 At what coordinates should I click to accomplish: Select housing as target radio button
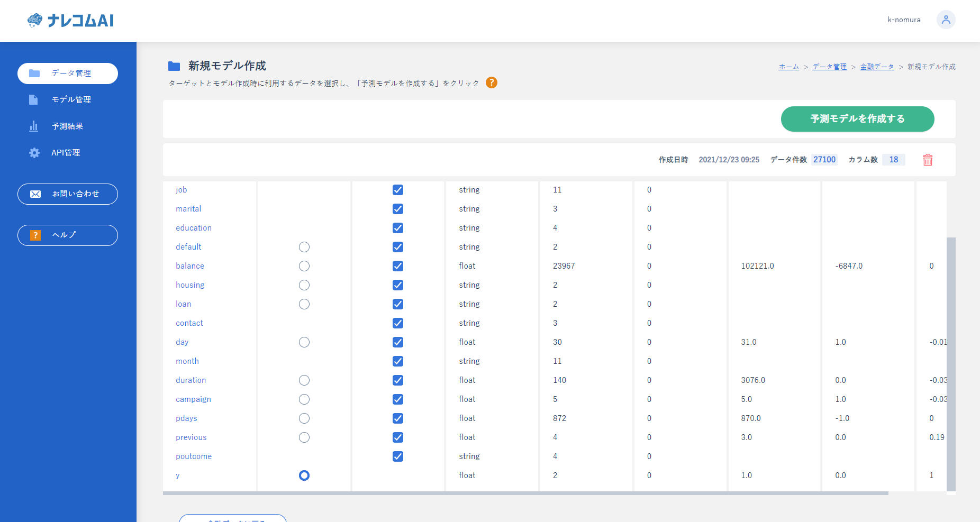(x=304, y=285)
